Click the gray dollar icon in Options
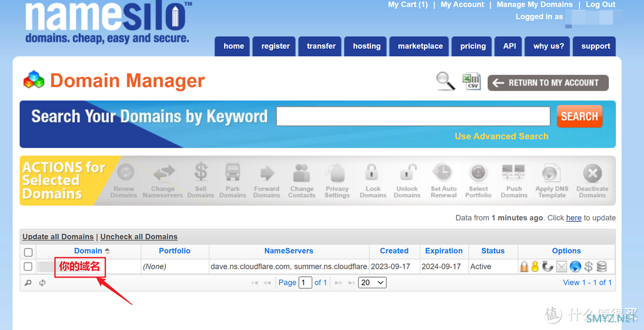The width and height of the screenshot is (644, 330). (589, 266)
